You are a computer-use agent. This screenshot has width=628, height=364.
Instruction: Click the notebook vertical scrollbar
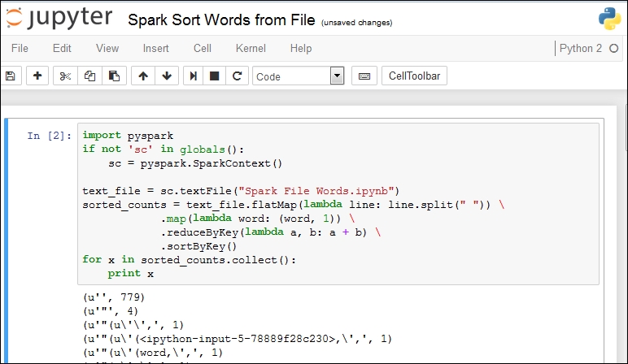[x=626, y=128]
